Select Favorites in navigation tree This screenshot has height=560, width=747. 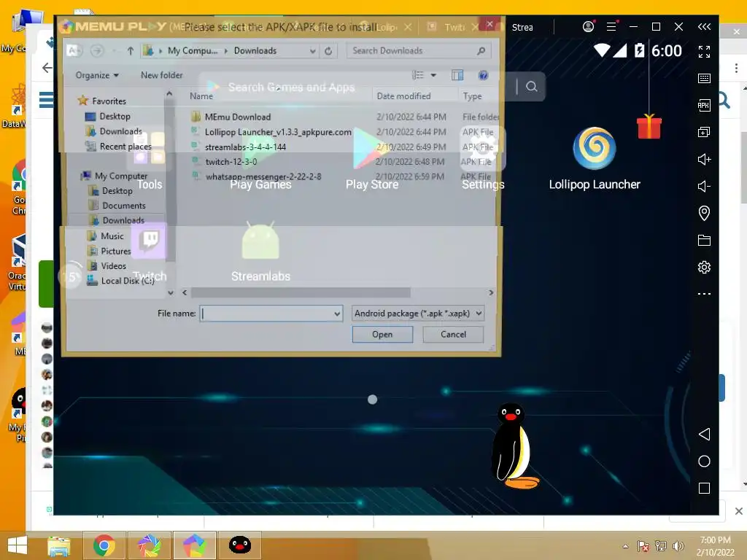109,101
